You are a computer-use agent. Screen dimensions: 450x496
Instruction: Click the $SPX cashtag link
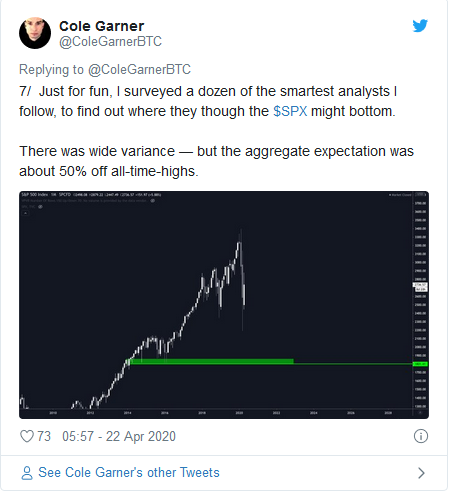tap(290, 111)
